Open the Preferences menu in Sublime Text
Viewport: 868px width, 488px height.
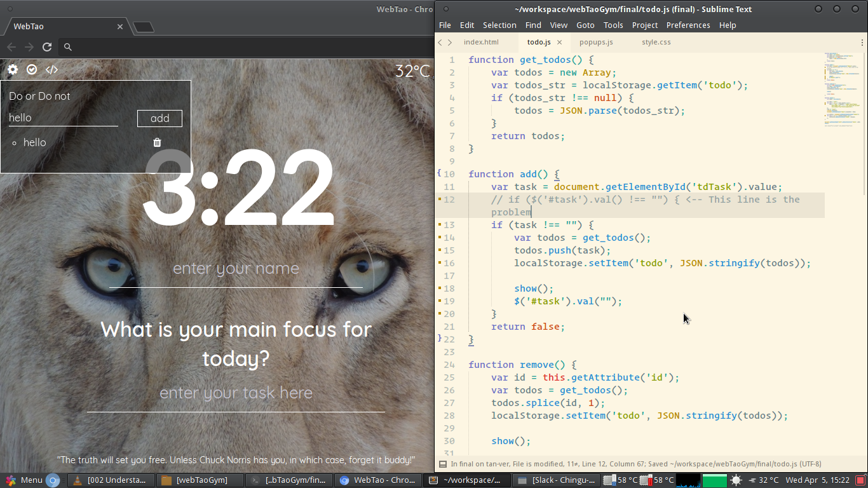coord(688,25)
